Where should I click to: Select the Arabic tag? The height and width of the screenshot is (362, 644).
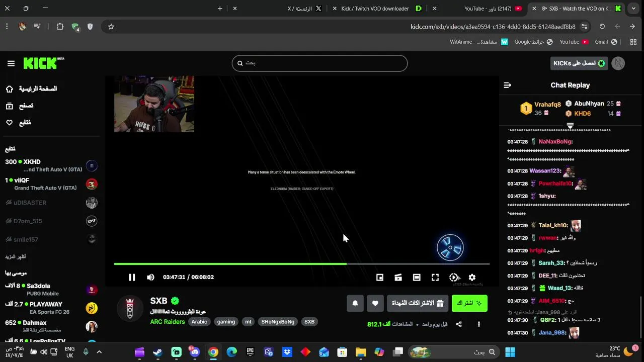[199, 322]
